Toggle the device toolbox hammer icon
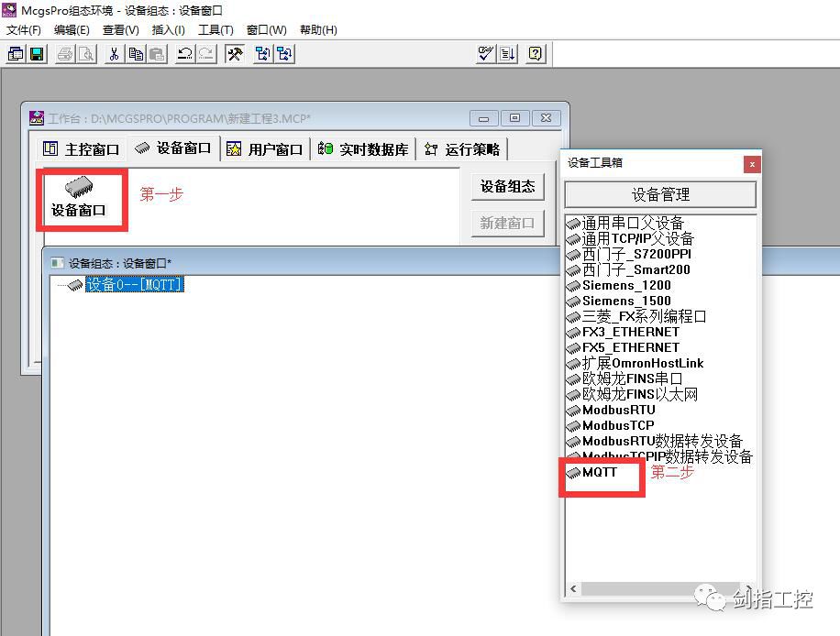840x636 pixels. pos(235,54)
